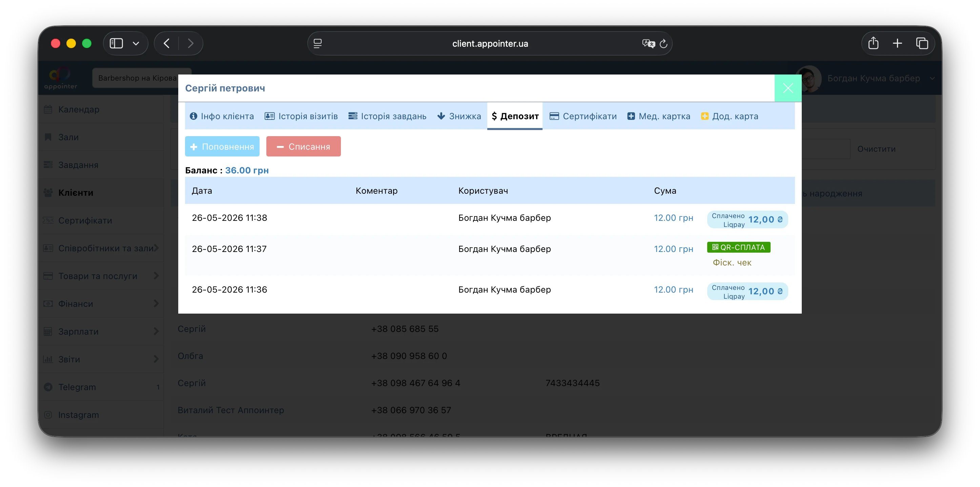Click the Списання button
Screen dimensions: 980x487
(x=303, y=146)
